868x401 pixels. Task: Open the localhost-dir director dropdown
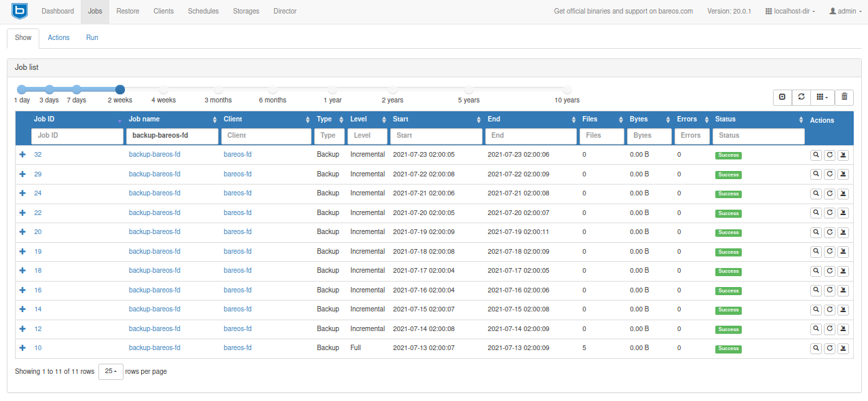pos(790,12)
